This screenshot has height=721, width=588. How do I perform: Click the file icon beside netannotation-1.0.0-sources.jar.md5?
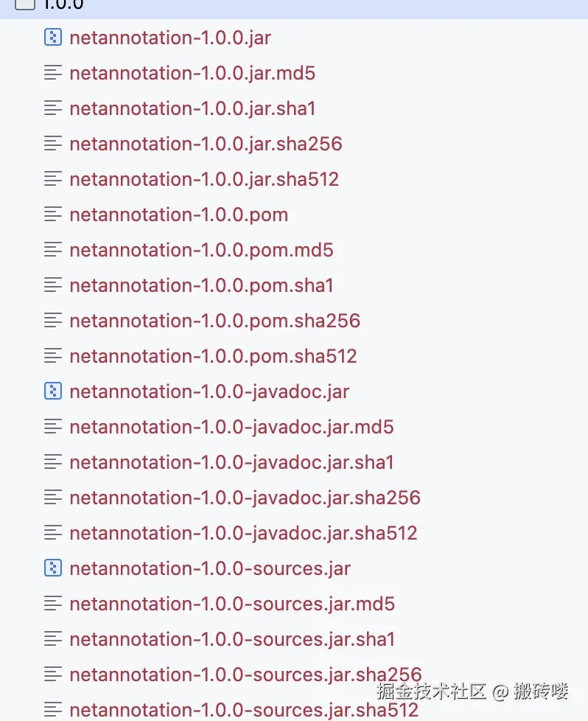(52, 604)
